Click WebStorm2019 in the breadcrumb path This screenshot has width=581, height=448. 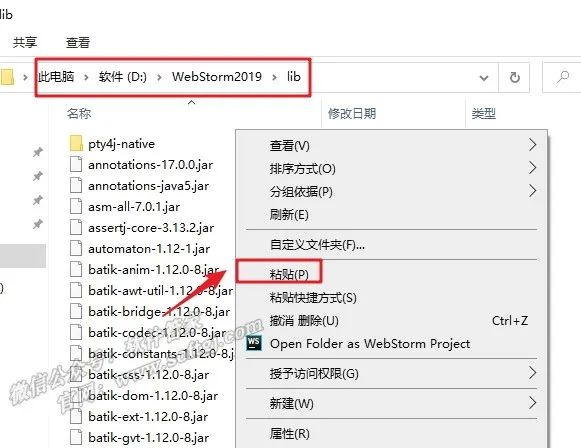[217, 77]
